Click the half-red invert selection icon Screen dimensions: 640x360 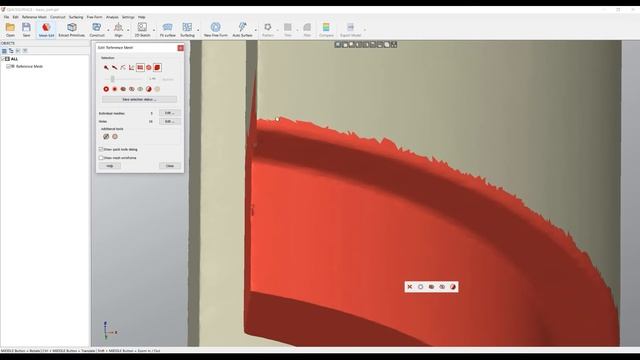tap(149, 89)
